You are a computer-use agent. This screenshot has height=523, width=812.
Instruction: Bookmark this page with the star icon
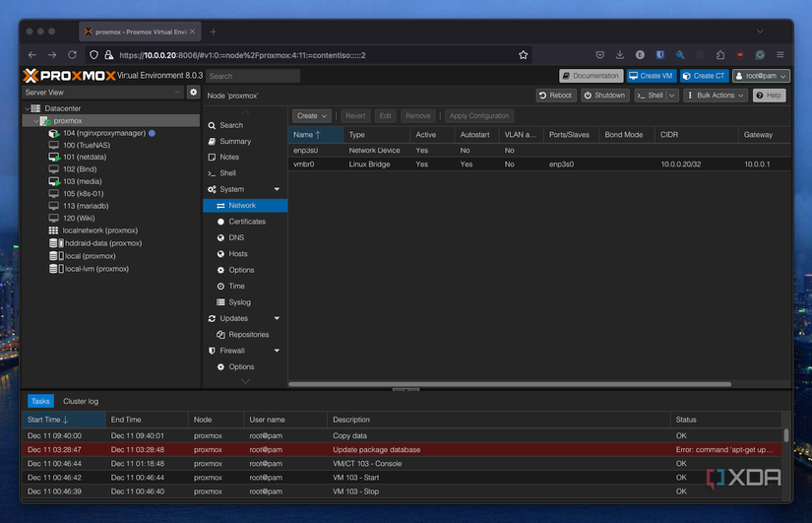[x=524, y=55]
